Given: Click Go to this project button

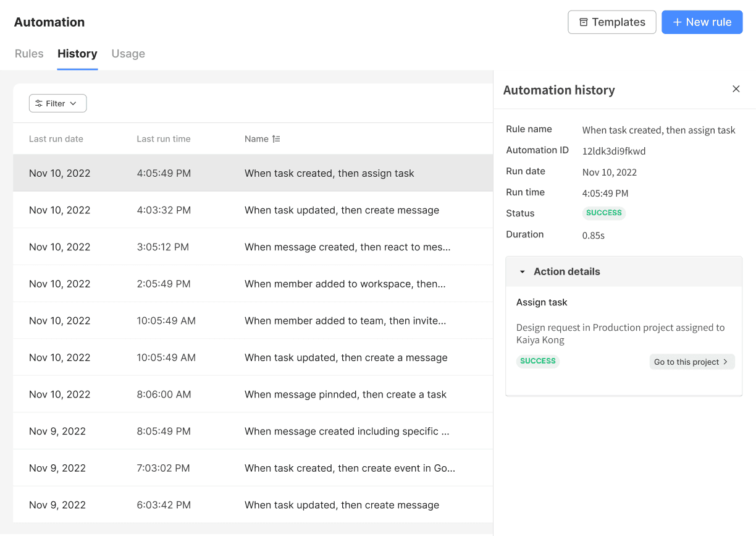Looking at the screenshot, I should (x=691, y=362).
